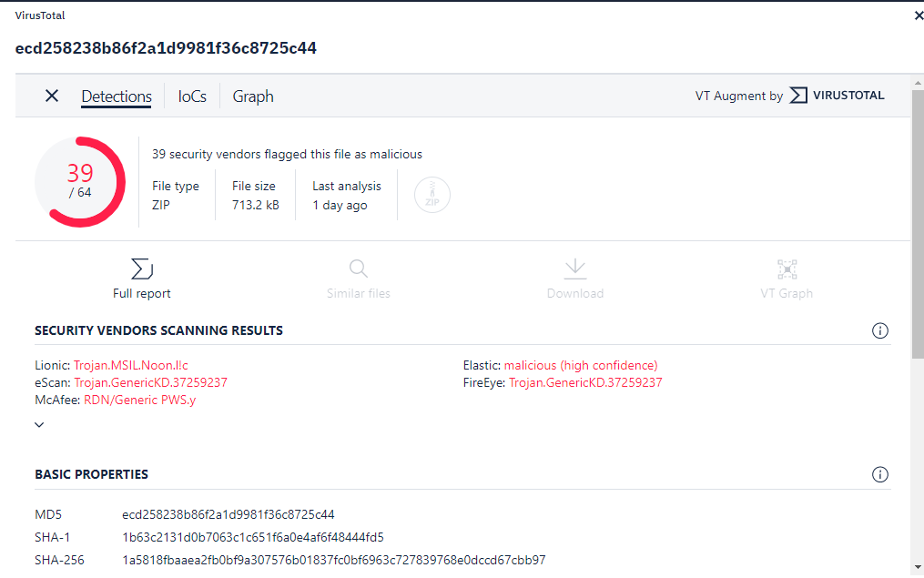Open info icon for Security Vendors Scanning Results
Image resolution: width=924 pixels, height=578 pixels.
tap(879, 330)
